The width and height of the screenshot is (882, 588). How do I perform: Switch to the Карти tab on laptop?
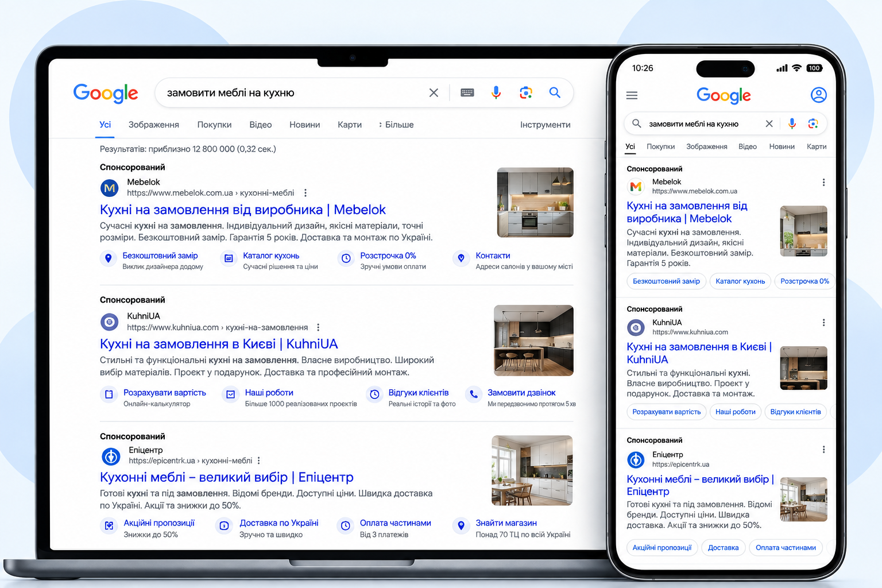point(350,125)
